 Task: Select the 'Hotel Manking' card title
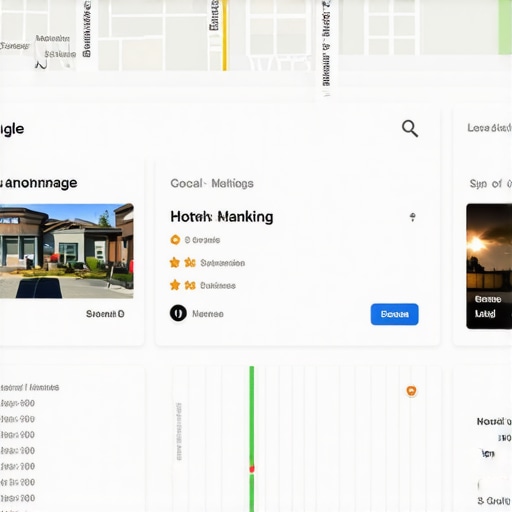tap(222, 217)
